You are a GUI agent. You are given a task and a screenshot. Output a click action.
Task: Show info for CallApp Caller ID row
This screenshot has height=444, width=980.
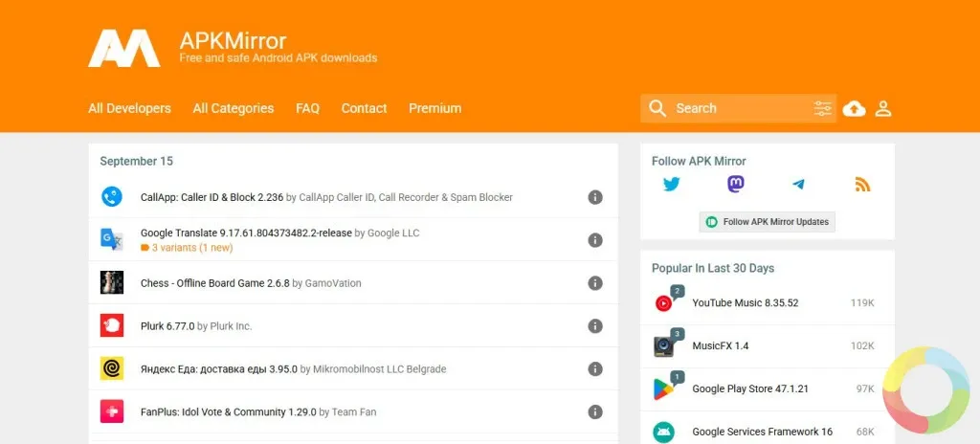tap(595, 197)
